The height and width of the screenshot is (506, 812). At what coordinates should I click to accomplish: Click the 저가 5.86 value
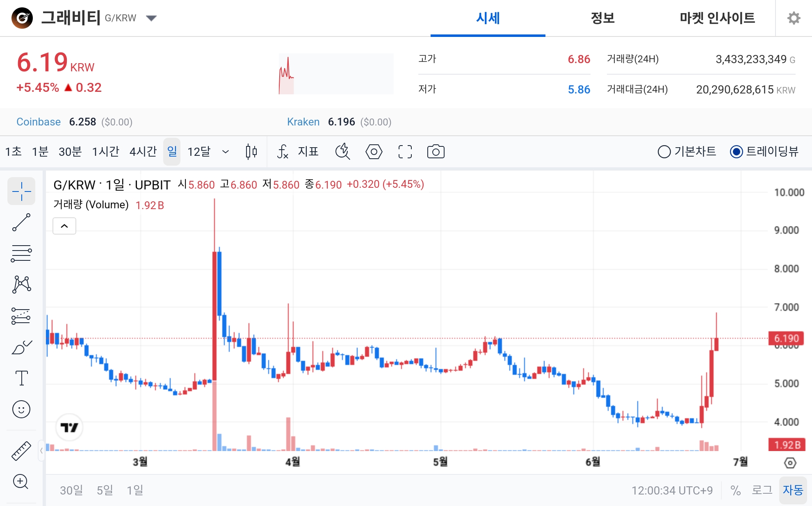pyautogui.click(x=579, y=90)
